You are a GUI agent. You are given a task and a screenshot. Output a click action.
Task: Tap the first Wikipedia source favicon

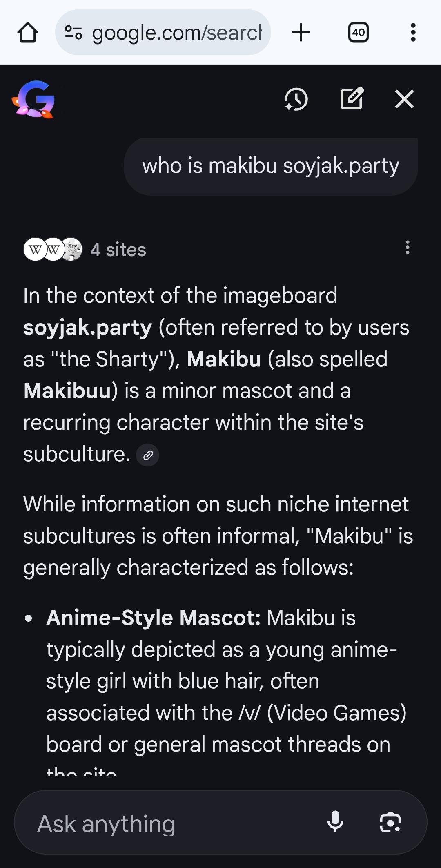tap(35, 249)
